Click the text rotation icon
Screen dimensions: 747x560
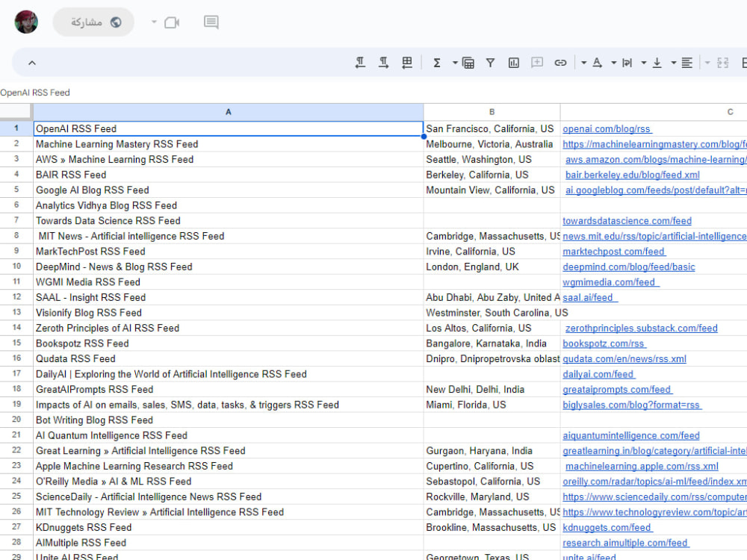[597, 63]
